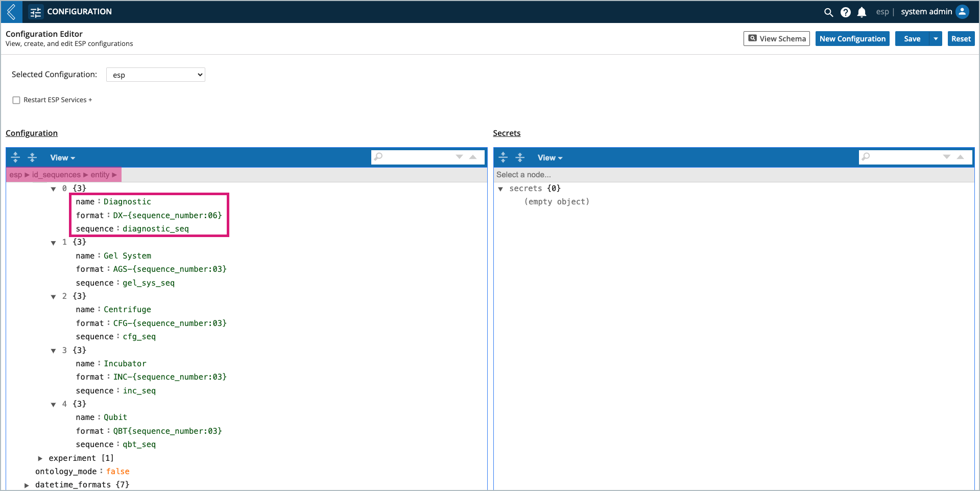
Task: Collapse entity item 4
Action: coord(53,405)
